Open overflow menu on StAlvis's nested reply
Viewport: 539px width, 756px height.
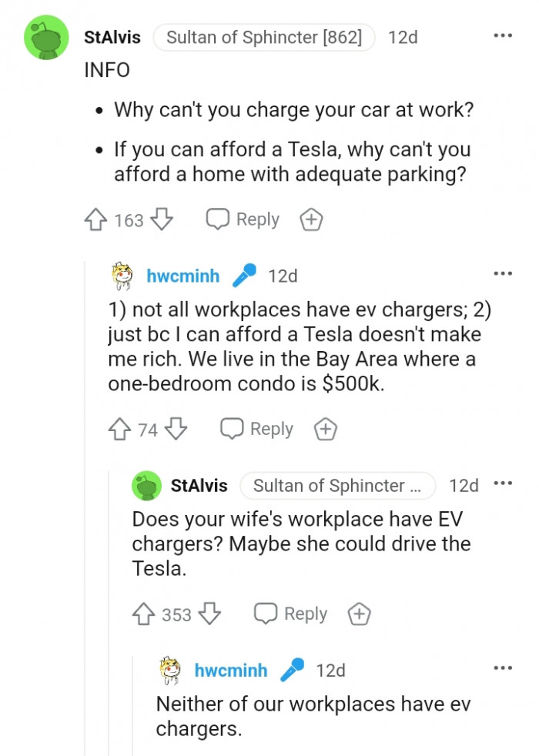(x=503, y=484)
